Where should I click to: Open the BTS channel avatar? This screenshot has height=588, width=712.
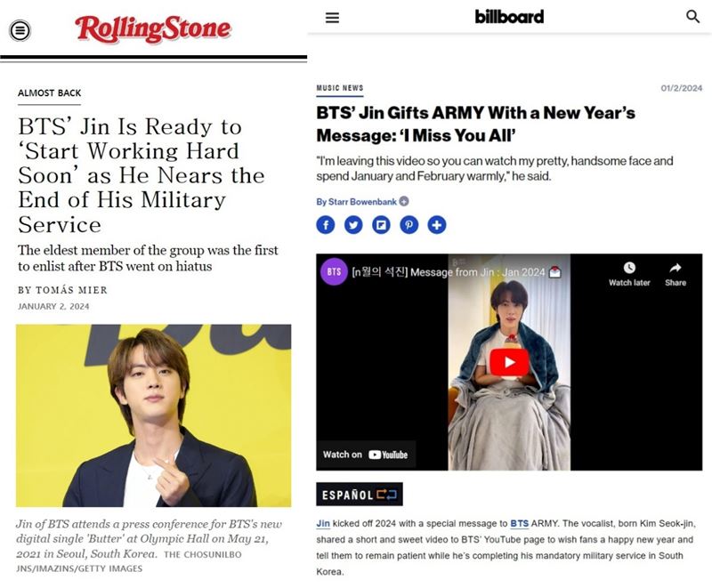click(x=335, y=272)
